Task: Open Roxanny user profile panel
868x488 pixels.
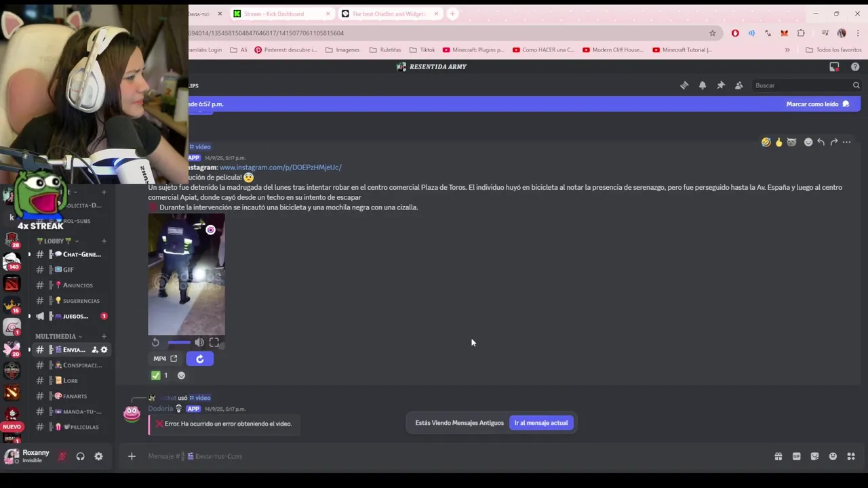Action: coord(27,456)
